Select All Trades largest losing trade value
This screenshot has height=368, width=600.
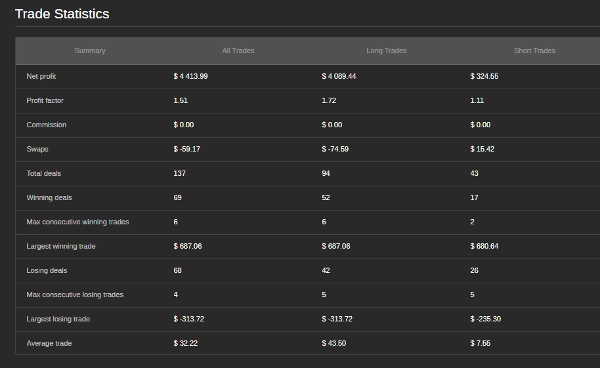click(189, 319)
